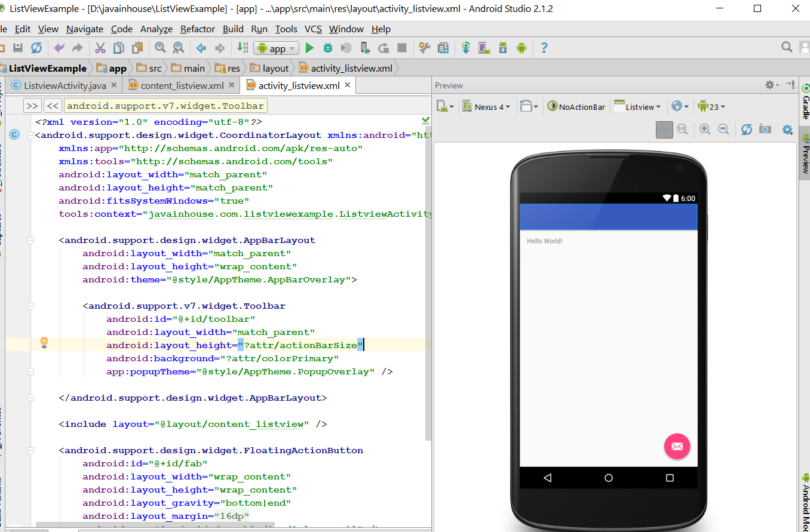Refresh the layout preview
The width and height of the screenshot is (810, 532).
pyautogui.click(x=746, y=130)
